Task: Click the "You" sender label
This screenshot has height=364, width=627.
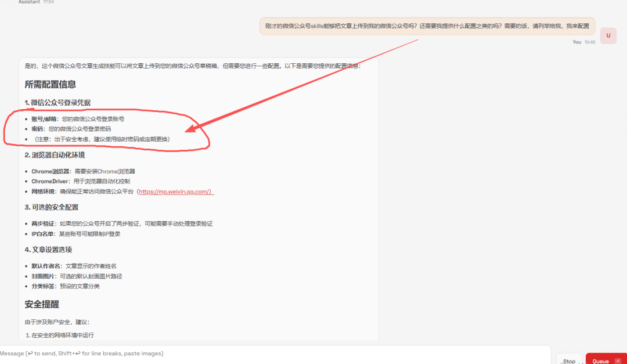Action: (576, 42)
